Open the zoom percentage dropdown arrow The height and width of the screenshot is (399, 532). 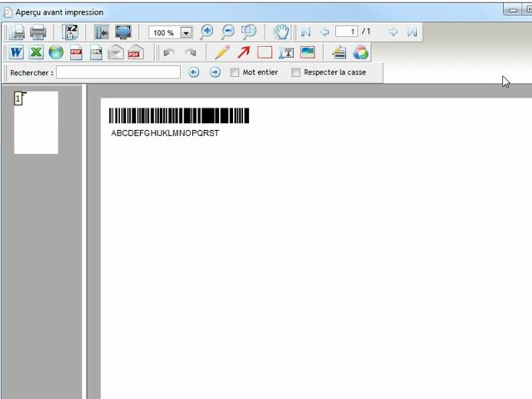click(186, 33)
